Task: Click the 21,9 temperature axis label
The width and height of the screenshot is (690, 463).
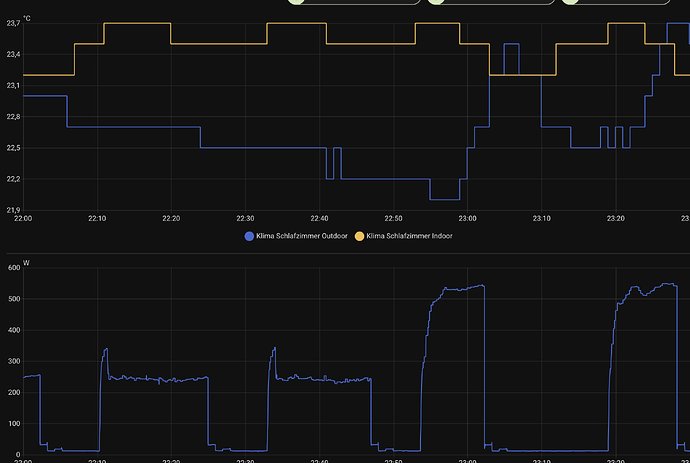Action: [x=13, y=210]
